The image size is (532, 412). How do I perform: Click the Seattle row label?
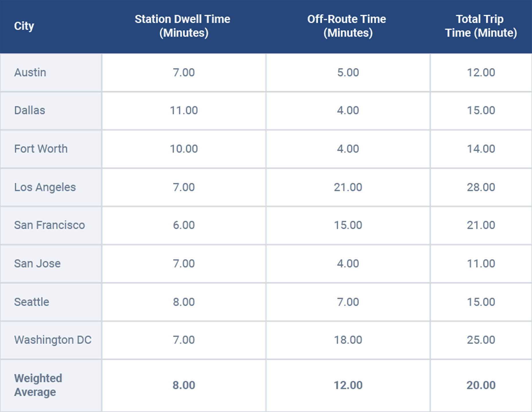click(x=32, y=302)
